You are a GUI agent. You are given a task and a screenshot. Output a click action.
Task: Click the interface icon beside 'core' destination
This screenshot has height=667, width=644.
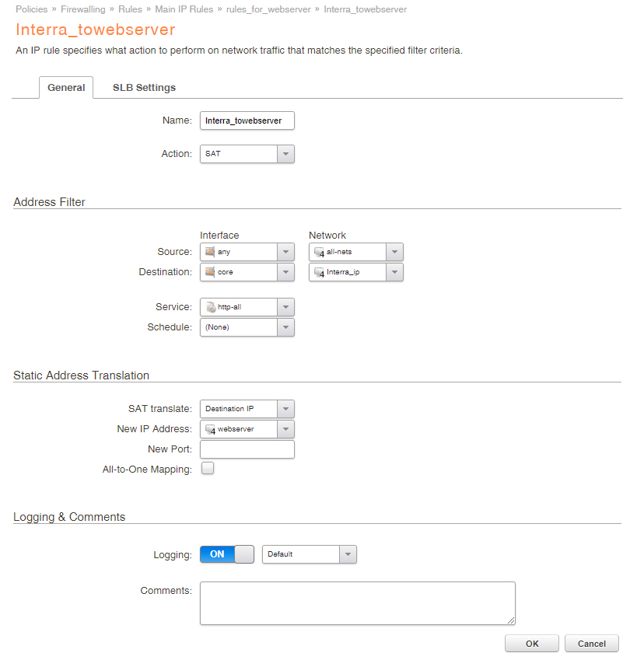[x=210, y=272]
